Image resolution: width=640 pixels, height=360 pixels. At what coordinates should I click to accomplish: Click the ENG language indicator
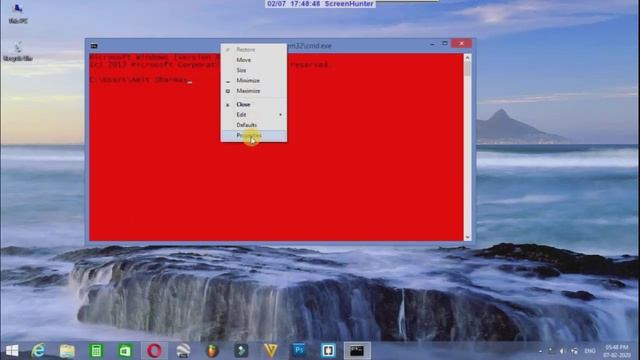point(590,351)
